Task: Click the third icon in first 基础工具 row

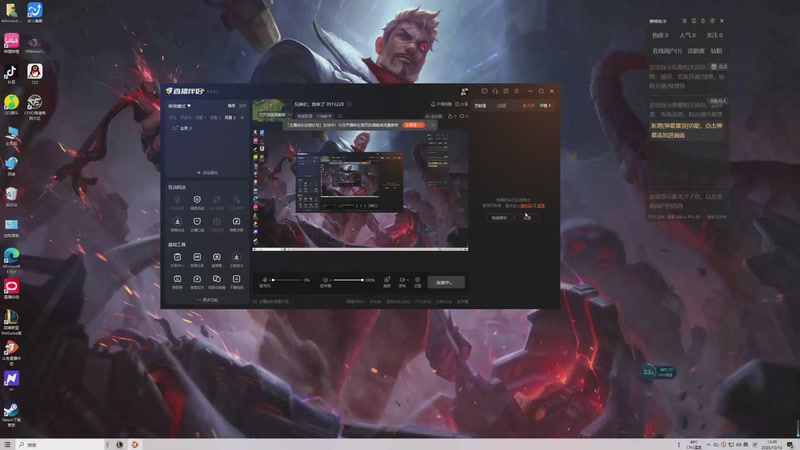Action: [x=217, y=257]
